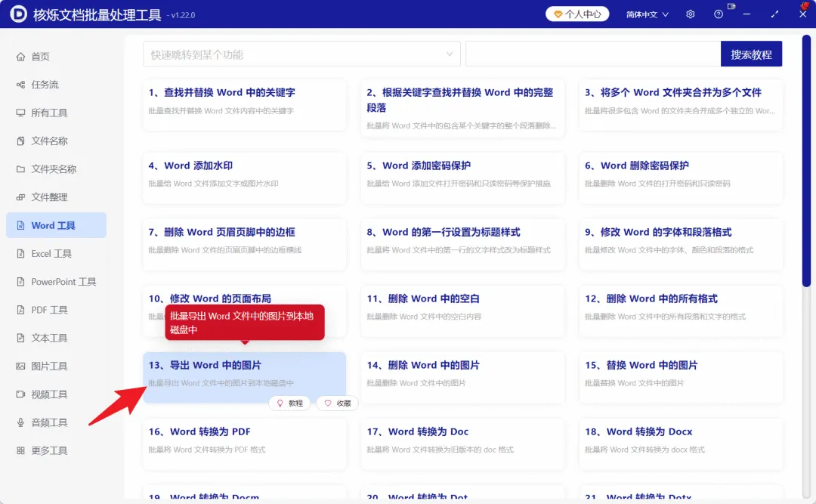This screenshot has height=504, width=816.
Task: Open 5、Word 添加密码保护 tool
Action: click(x=462, y=178)
